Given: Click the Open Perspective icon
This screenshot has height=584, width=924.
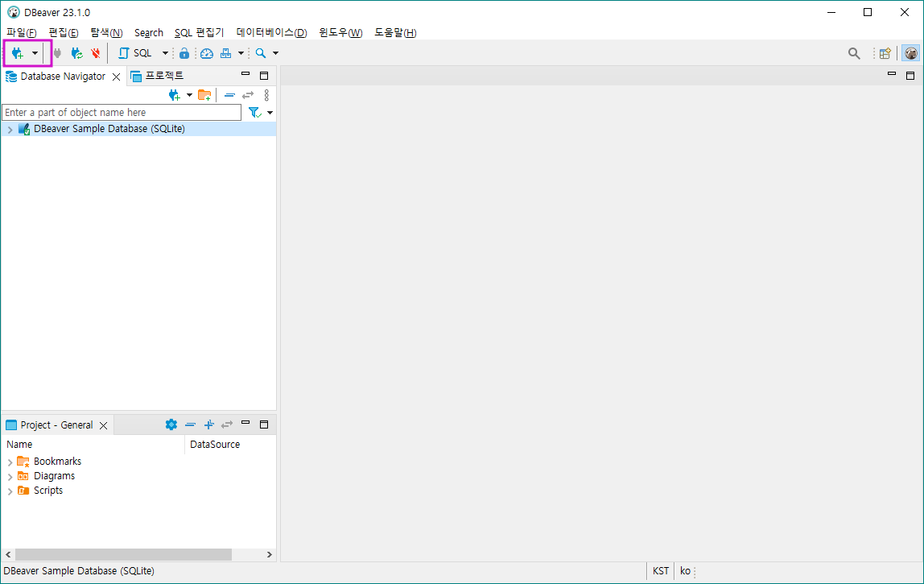Looking at the screenshot, I should point(885,54).
